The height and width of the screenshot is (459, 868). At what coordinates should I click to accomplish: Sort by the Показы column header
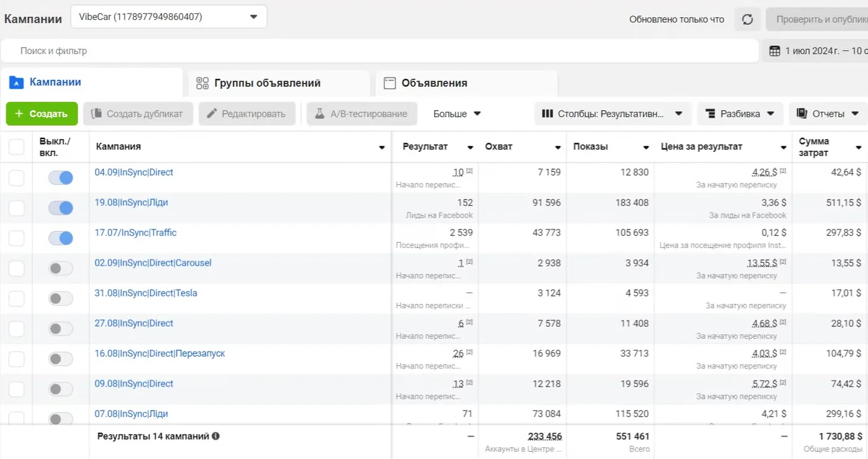(590, 147)
